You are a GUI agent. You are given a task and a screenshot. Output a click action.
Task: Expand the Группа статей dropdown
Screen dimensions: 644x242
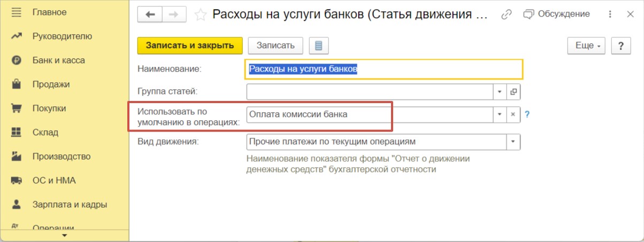click(x=500, y=92)
